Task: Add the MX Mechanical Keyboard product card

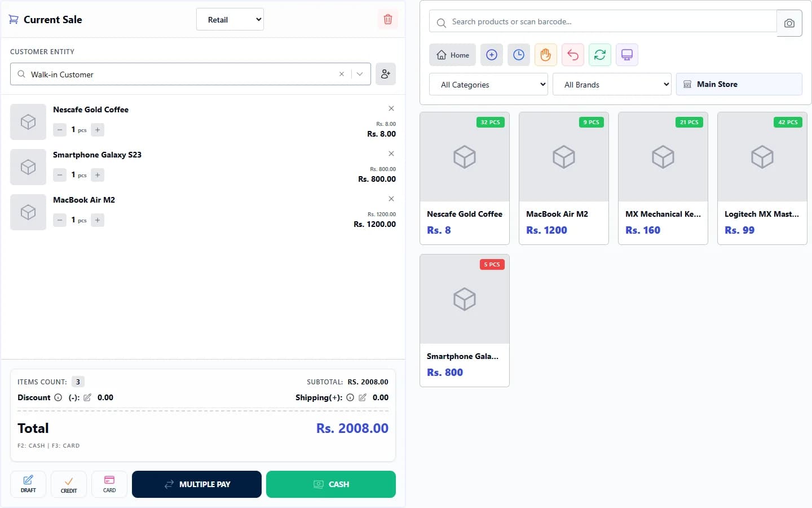Action: pyautogui.click(x=663, y=178)
